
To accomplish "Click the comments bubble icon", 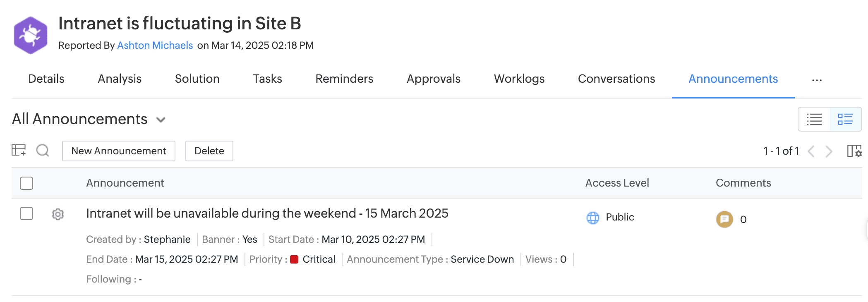I will (724, 219).
